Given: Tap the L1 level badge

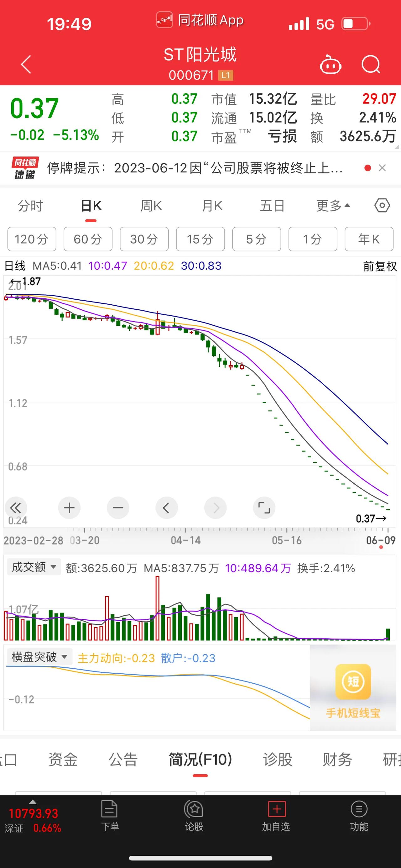Looking at the screenshot, I should [x=226, y=75].
